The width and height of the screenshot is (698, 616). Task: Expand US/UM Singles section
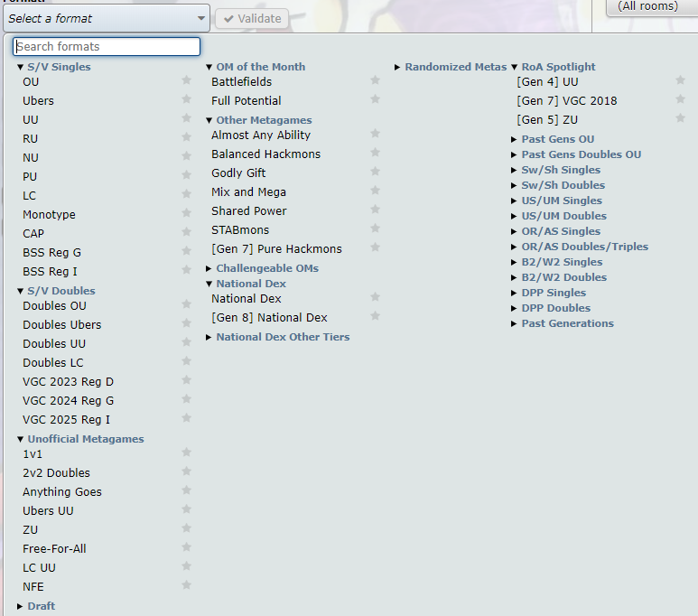point(556,201)
